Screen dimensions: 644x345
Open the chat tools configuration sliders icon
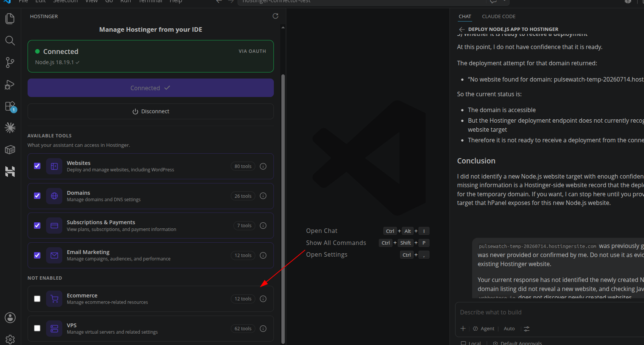[527, 329]
